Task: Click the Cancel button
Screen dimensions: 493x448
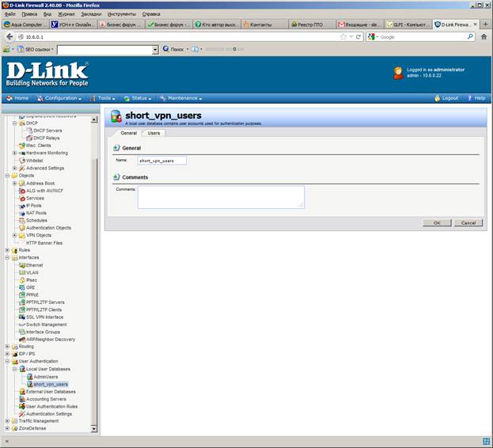Action: tap(468, 223)
